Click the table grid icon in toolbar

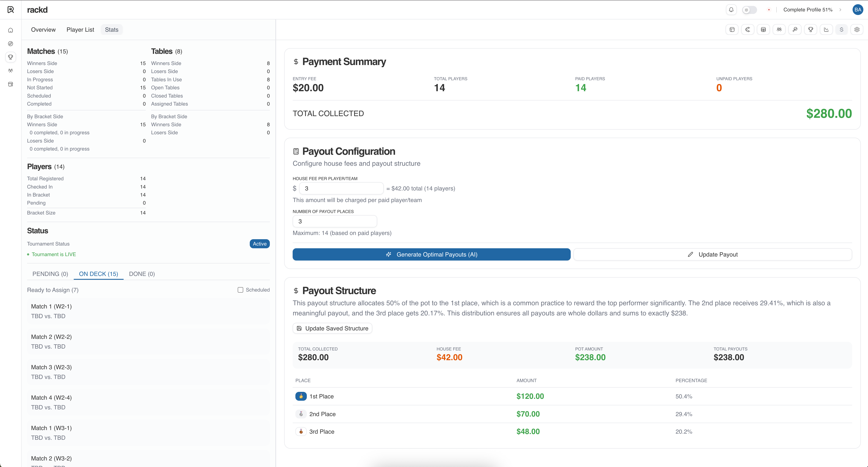(x=763, y=30)
